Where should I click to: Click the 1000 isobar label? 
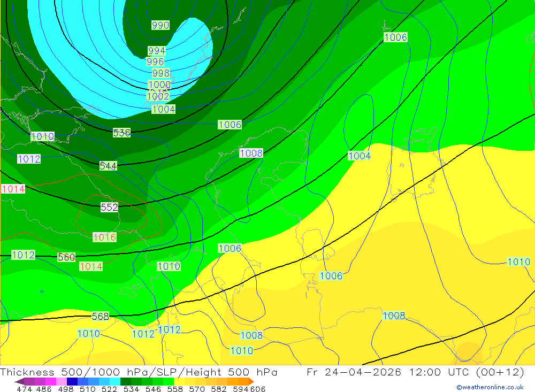(159, 84)
